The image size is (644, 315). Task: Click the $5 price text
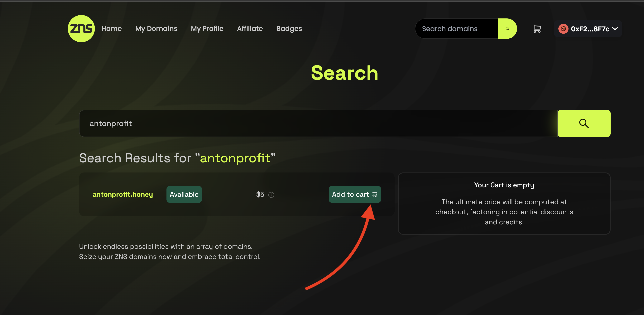(260, 194)
